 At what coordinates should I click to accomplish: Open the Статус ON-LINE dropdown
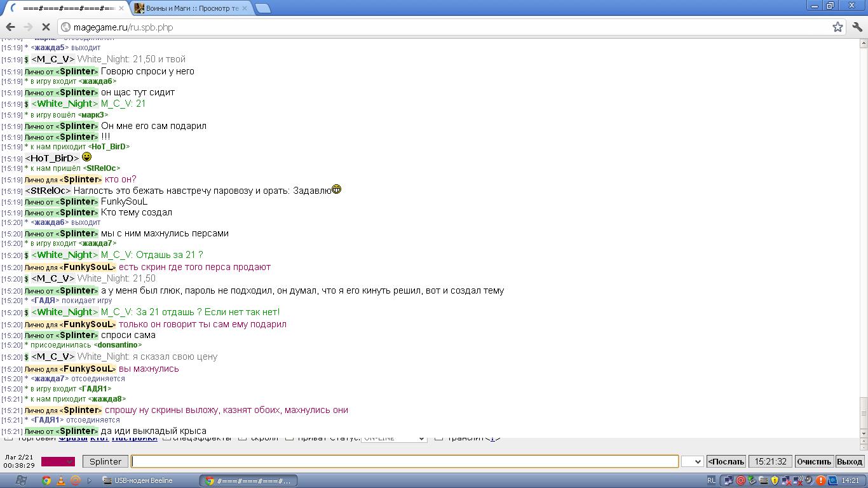tap(394, 438)
